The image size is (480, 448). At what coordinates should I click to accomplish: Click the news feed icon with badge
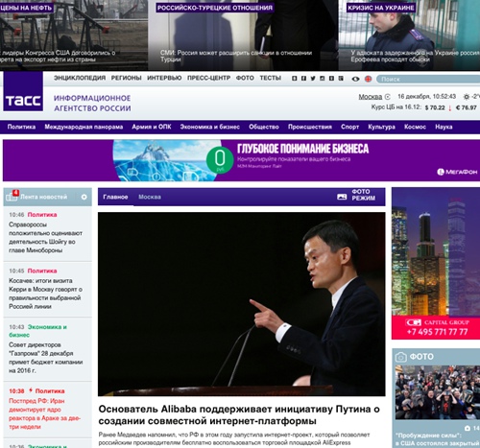[12, 196]
